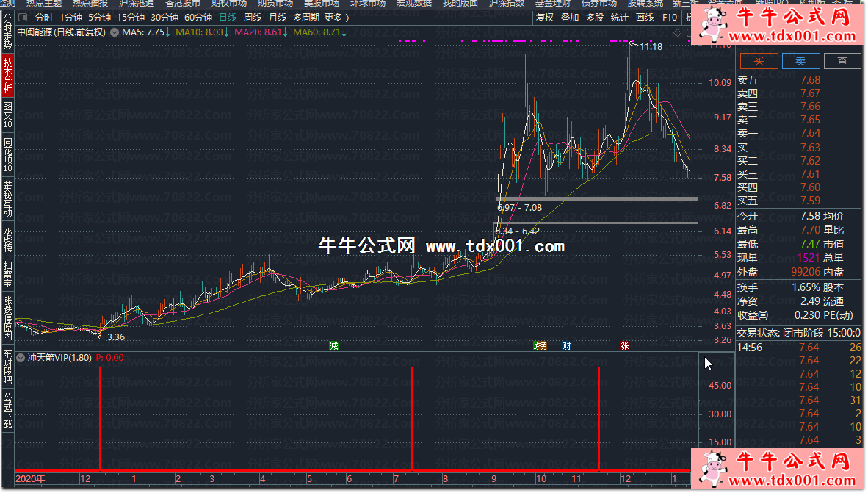This screenshot has width=868, height=493.
Task: Click the panel layout icon before 分时
Action: pyautogui.click(x=22, y=17)
